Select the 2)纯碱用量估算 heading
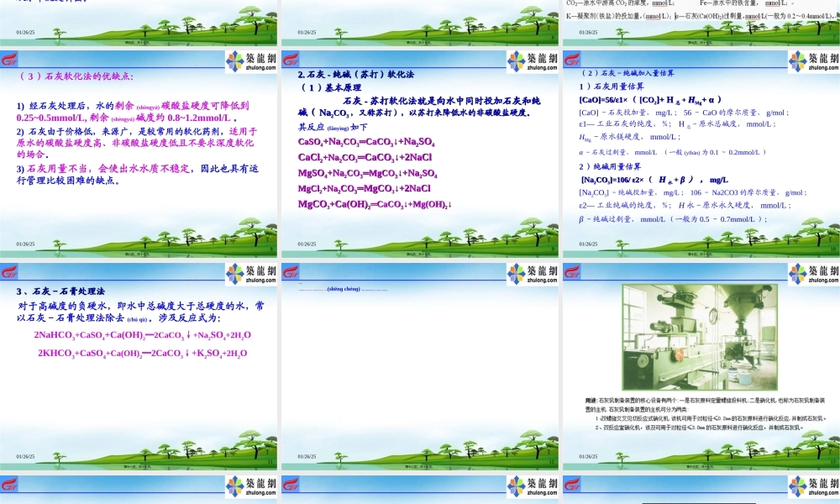The height and width of the screenshot is (504, 840). pyautogui.click(x=612, y=166)
